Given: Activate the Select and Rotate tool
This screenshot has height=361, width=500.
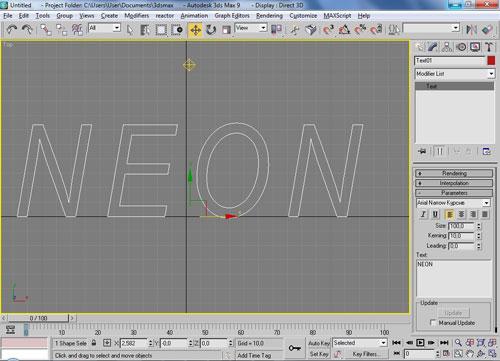Looking at the screenshot, I should tap(211, 30).
